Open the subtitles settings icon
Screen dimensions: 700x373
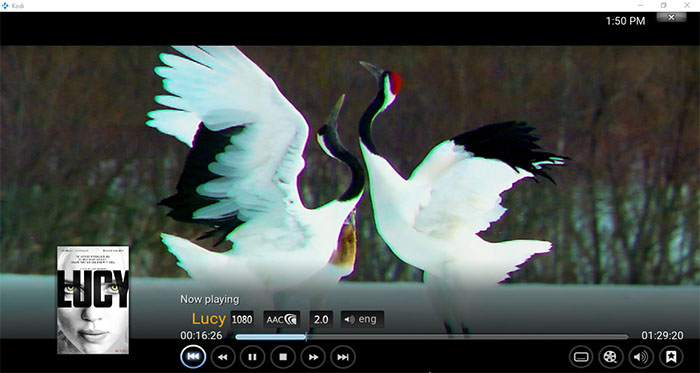pyautogui.click(x=581, y=357)
